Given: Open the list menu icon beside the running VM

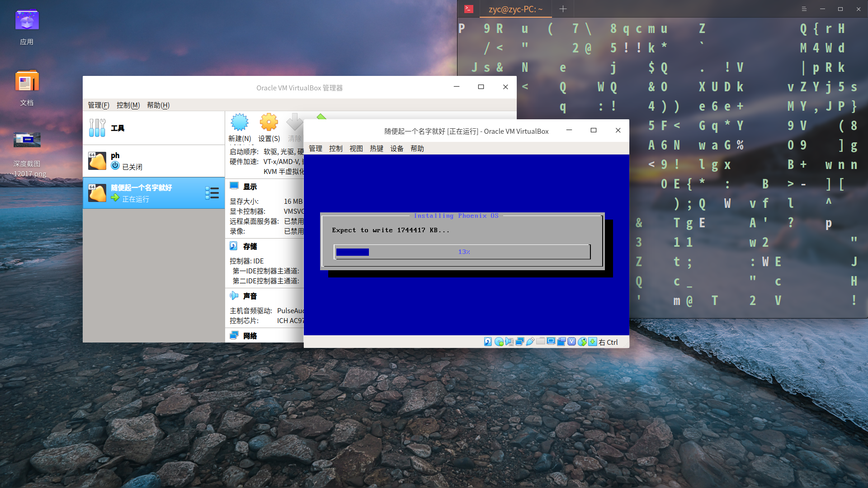Looking at the screenshot, I should tap(212, 193).
